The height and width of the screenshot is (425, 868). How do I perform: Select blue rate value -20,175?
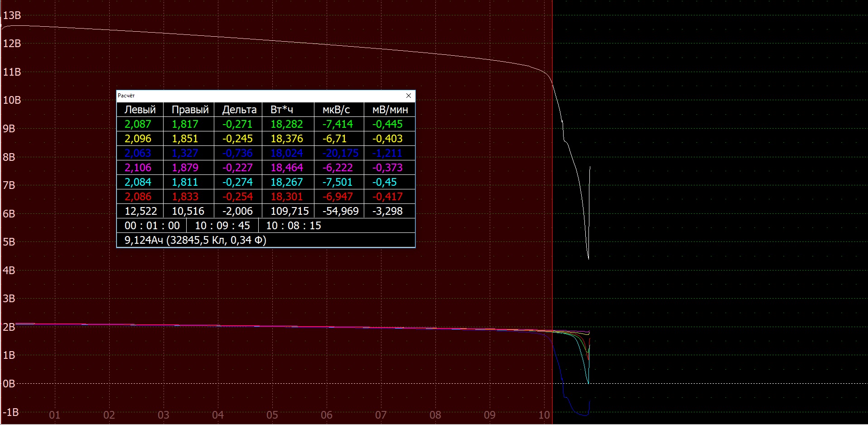(x=340, y=153)
